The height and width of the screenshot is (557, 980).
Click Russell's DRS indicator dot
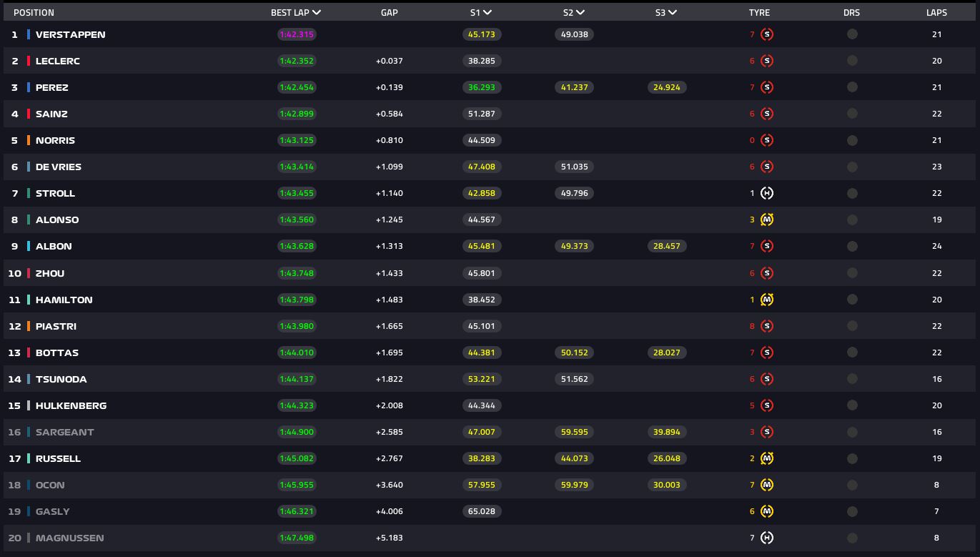tap(852, 458)
